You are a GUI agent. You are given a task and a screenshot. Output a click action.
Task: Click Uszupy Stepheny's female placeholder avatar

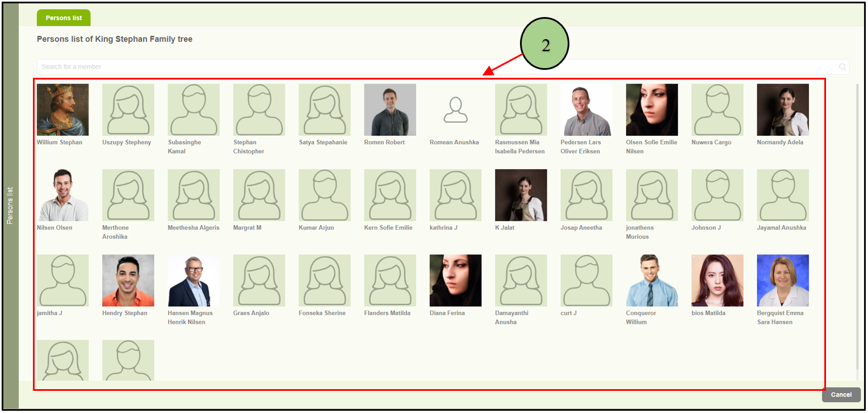click(x=128, y=110)
